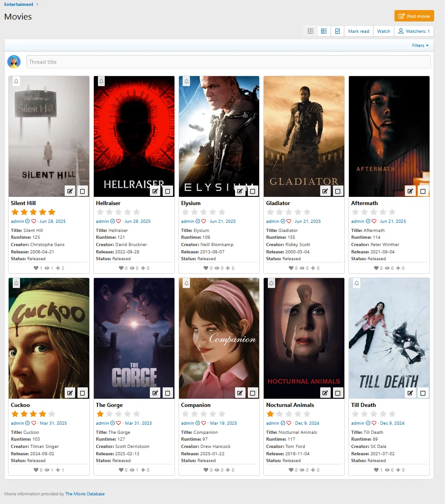Click the heart icon after admin on Elysium card
Viewport: 445px width, 504px height.
click(x=204, y=221)
